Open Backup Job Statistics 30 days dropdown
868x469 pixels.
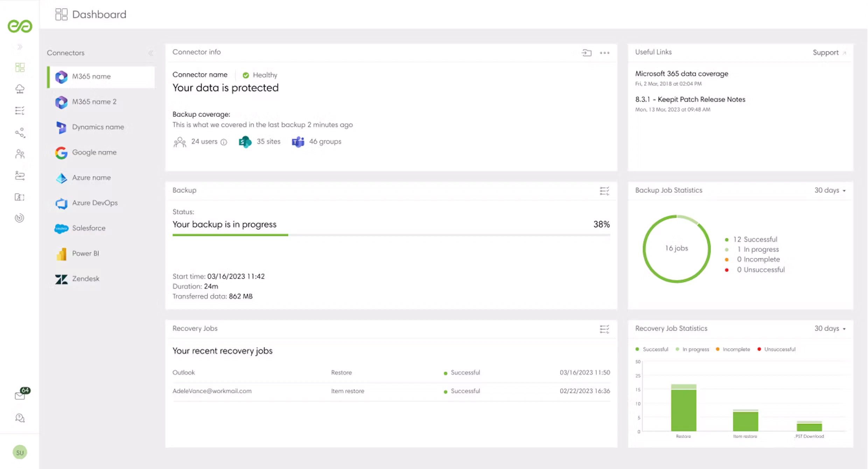[830, 190]
